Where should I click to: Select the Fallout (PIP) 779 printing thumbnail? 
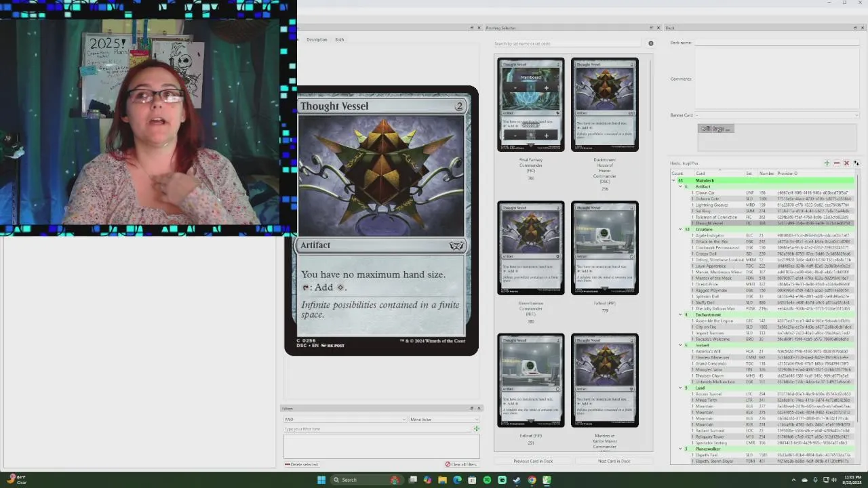[x=605, y=247]
